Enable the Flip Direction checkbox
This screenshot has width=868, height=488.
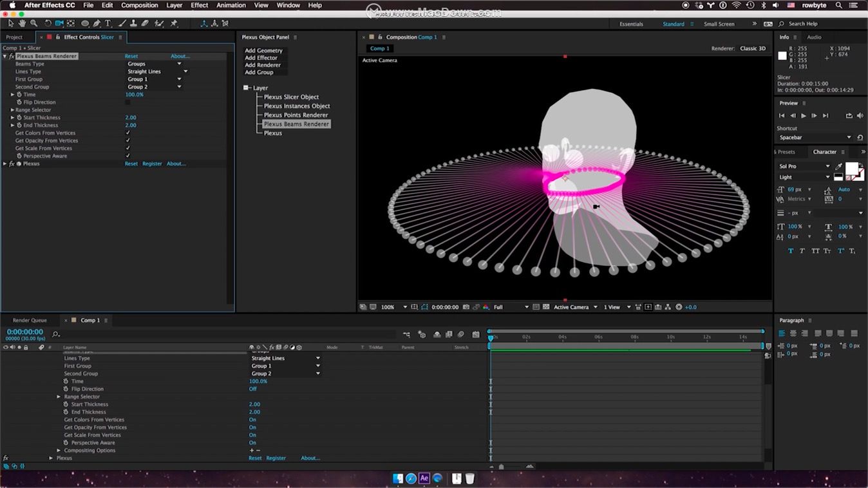tap(127, 102)
